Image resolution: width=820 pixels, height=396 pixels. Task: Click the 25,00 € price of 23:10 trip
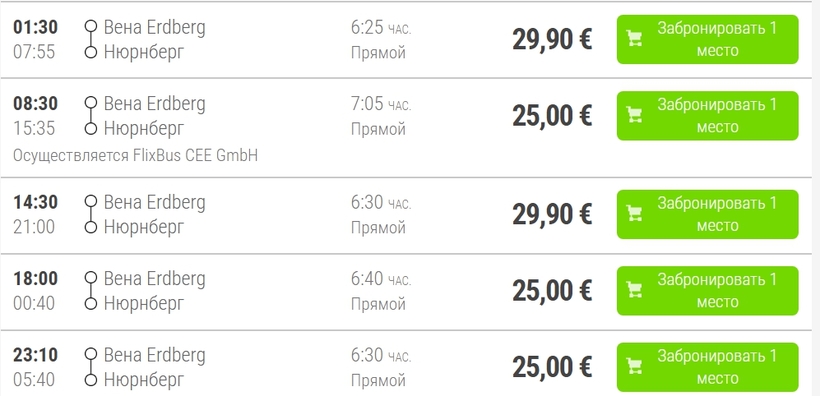[552, 367]
